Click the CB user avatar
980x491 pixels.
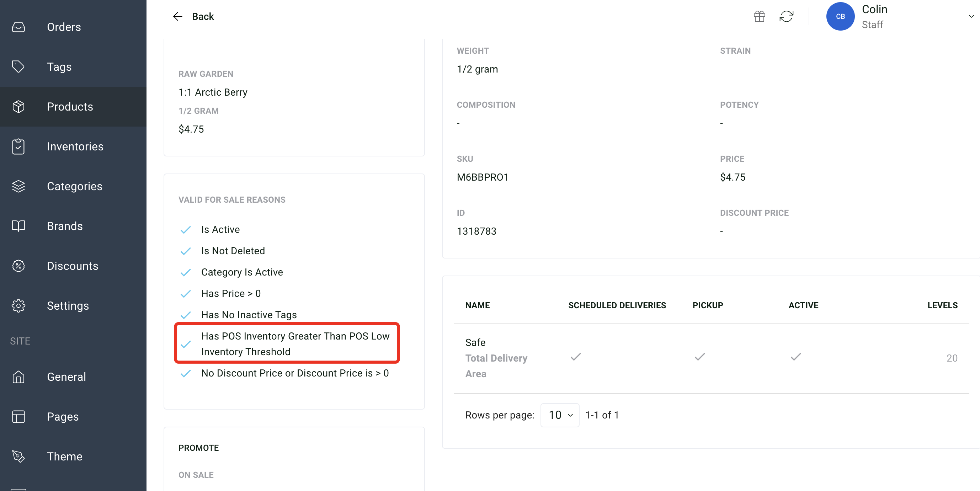(840, 16)
